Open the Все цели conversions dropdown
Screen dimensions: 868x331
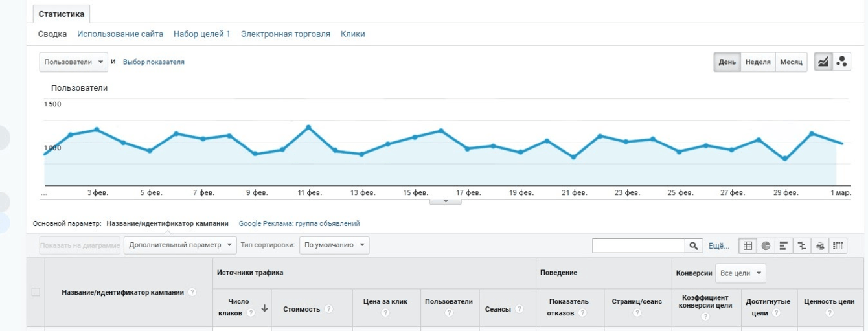[741, 273]
